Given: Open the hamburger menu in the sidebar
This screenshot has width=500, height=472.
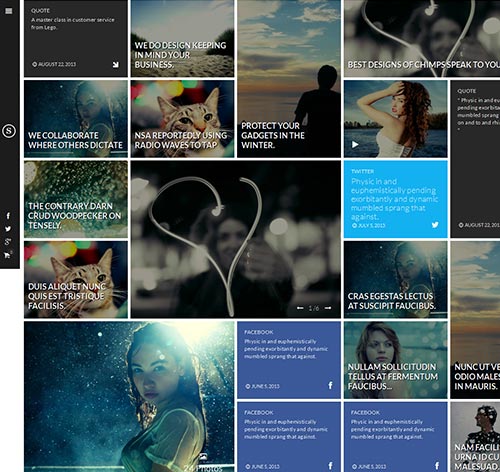Looking at the screenshot, I should tap(9, 11).
